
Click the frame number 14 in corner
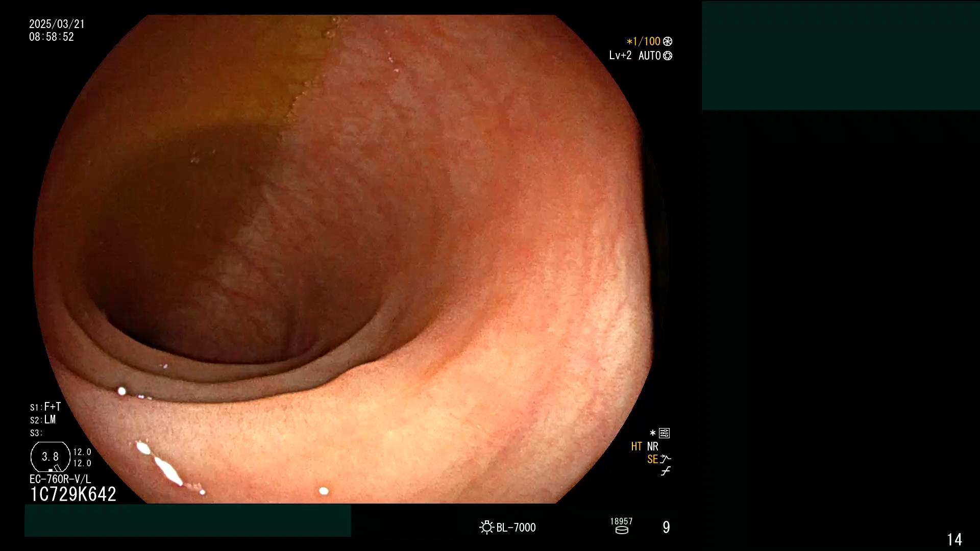(x=954, y=539)
